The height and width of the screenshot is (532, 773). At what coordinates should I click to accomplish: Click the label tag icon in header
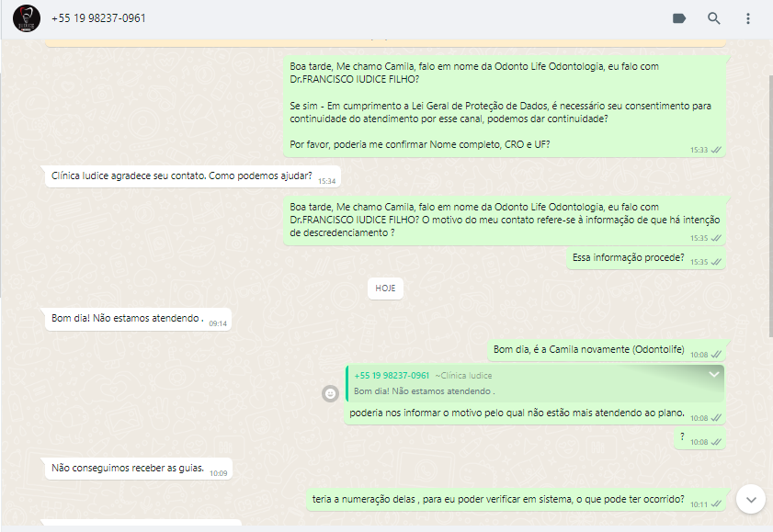pyautogui.click(x=679, y=18)
